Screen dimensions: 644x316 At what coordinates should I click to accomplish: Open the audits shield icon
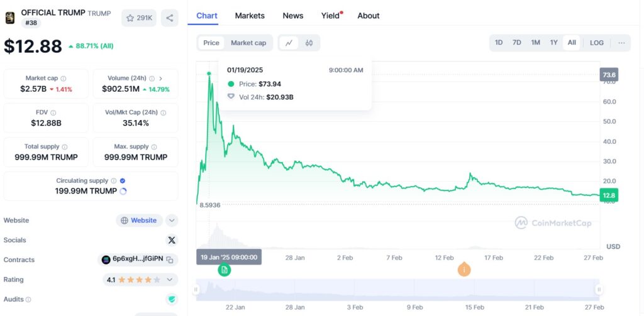pyautogui.click(x=172, y=299)
